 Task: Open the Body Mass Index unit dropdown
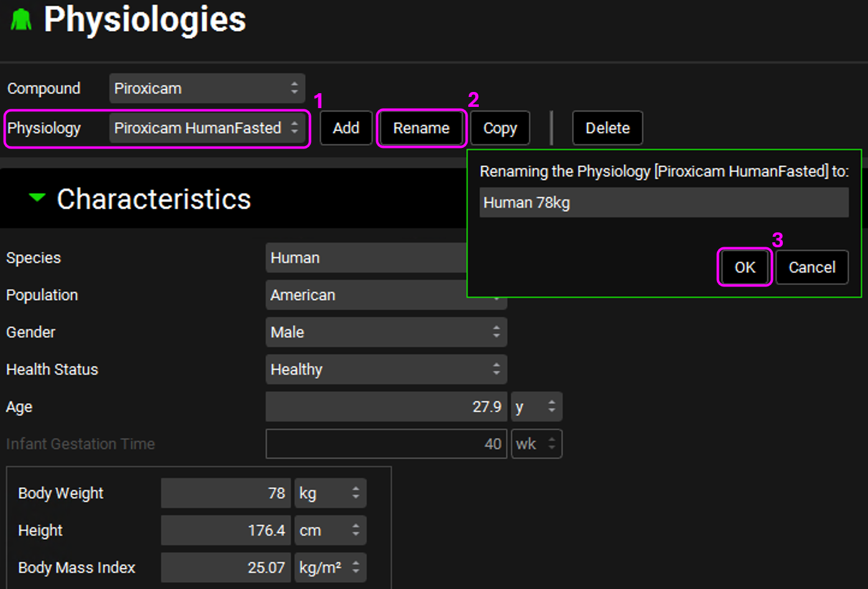(x=330, y=568)
